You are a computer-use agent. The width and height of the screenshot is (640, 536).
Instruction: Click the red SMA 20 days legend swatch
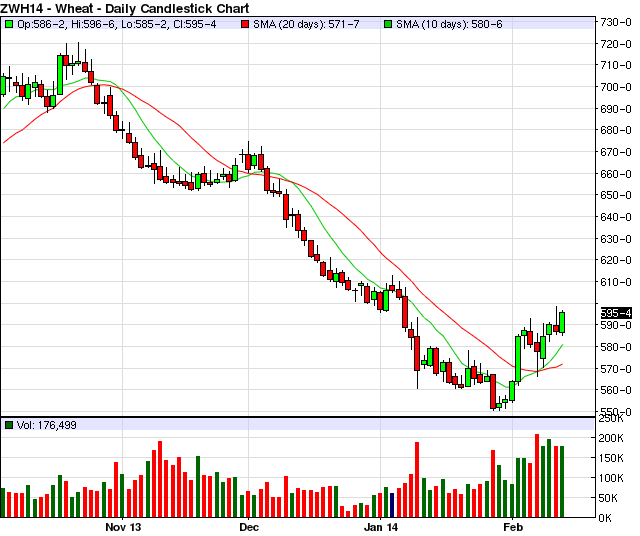244,24
